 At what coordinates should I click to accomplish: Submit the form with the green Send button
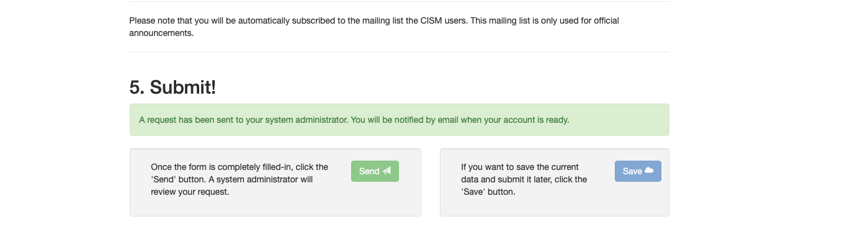[x=375, y=171]
